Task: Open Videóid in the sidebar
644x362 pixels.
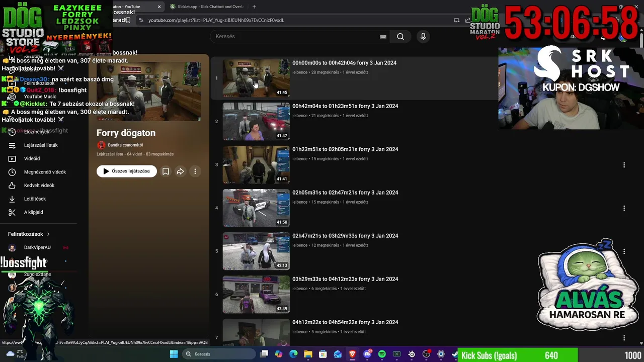Action: pos(32,158)
